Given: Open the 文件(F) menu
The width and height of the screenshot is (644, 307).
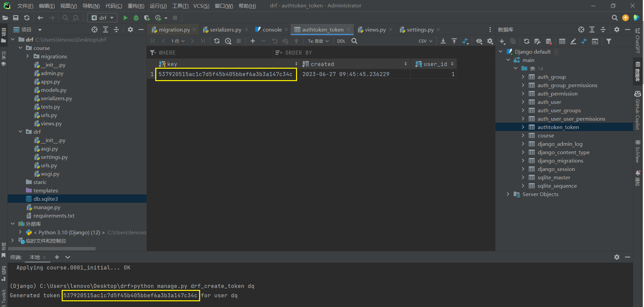Looking at the screenshot, I should (25, 6).
